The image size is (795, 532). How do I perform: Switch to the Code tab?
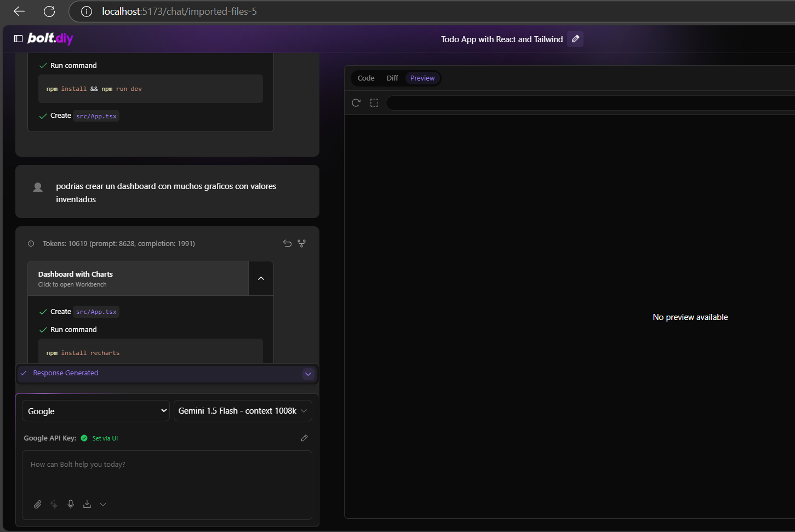366,78
